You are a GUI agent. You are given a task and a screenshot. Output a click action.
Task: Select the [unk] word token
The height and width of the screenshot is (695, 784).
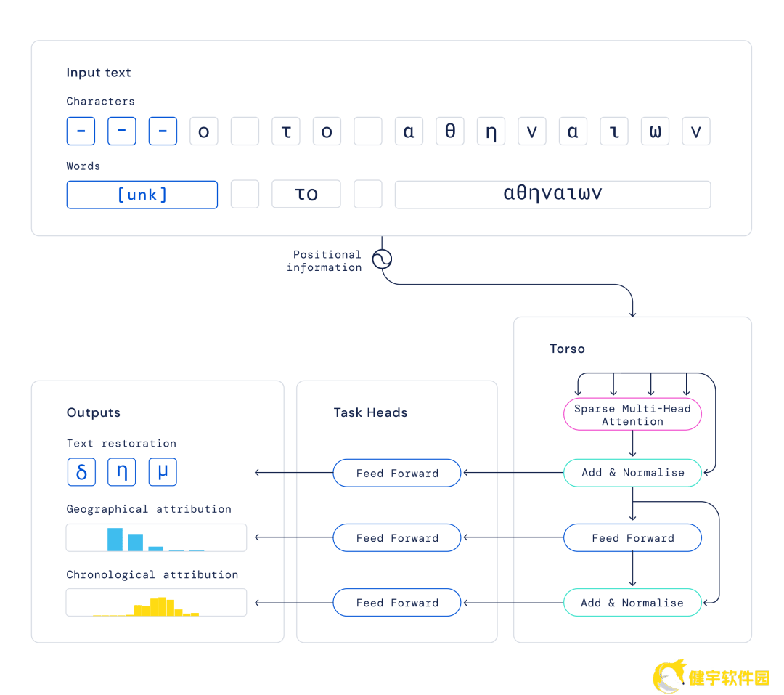(142, 195)
